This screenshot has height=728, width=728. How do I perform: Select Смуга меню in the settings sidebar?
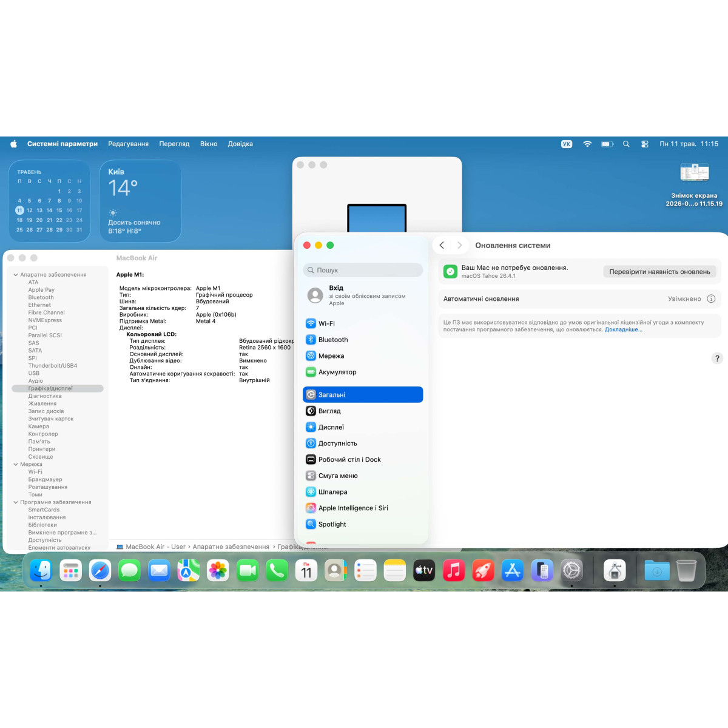coord(363,476)
